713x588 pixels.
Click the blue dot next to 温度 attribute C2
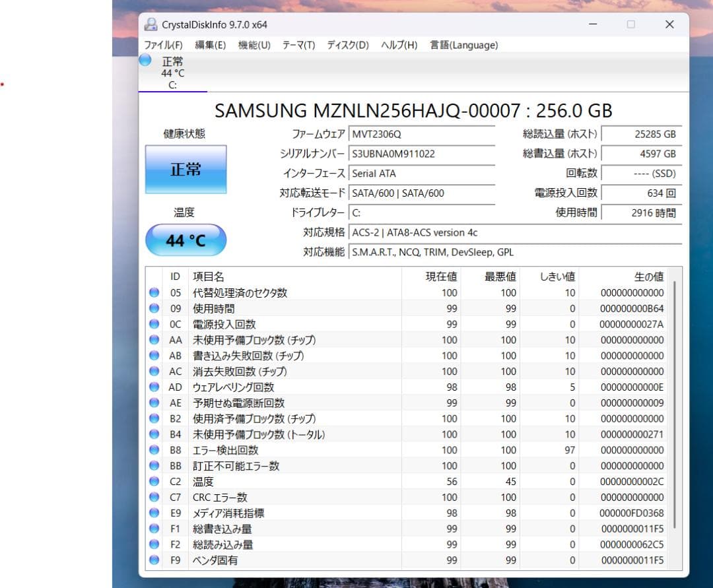154,481
